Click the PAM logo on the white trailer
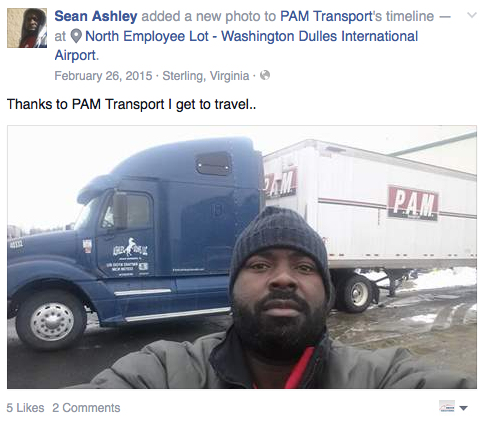Viewport: 485px width, 423px height. (413, 202)
